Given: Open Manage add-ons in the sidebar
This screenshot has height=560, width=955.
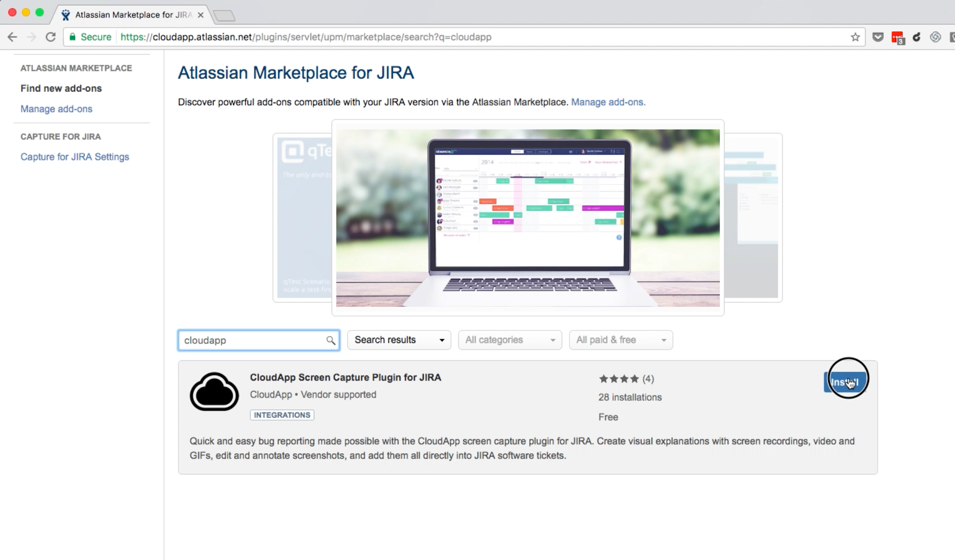Looking at the screenshot, I should 56,109.
